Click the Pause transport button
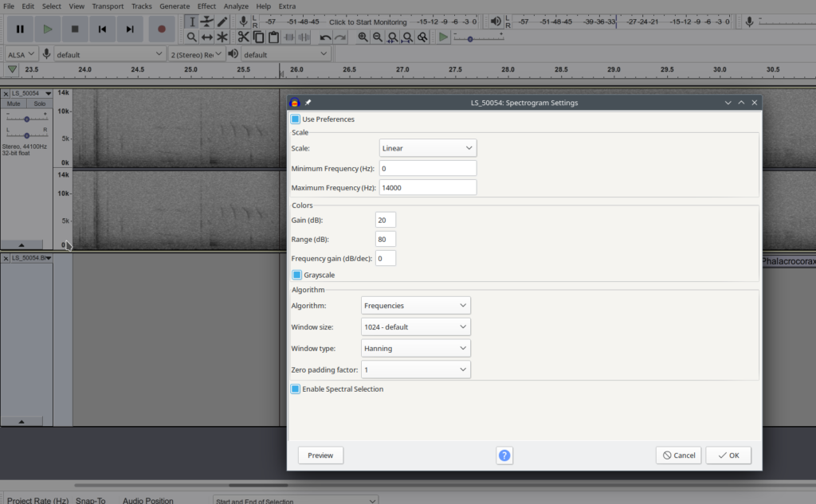816x504 pixels. pyautogui.click(x=20, y=29)
